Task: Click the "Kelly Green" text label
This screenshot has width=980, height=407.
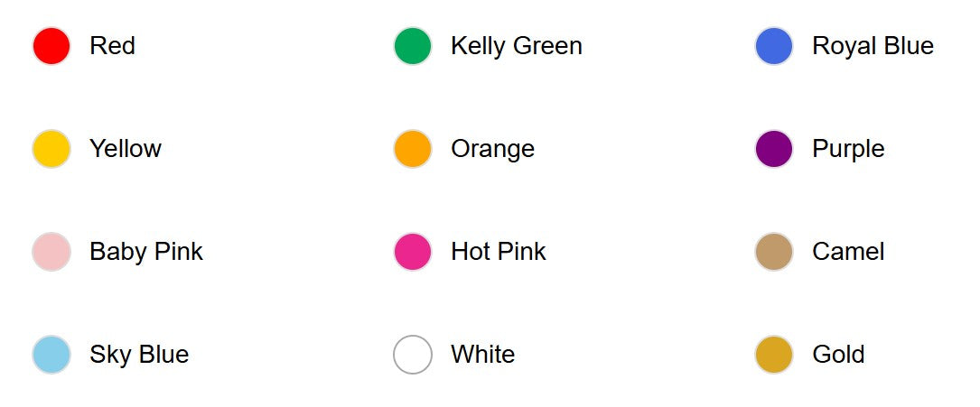Action: coord(516,46)
